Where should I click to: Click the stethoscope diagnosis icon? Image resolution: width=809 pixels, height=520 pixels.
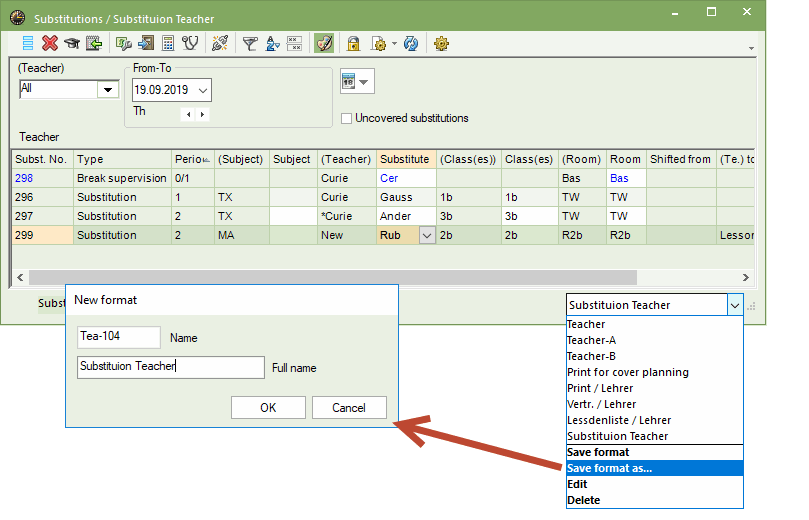point(190,43)
